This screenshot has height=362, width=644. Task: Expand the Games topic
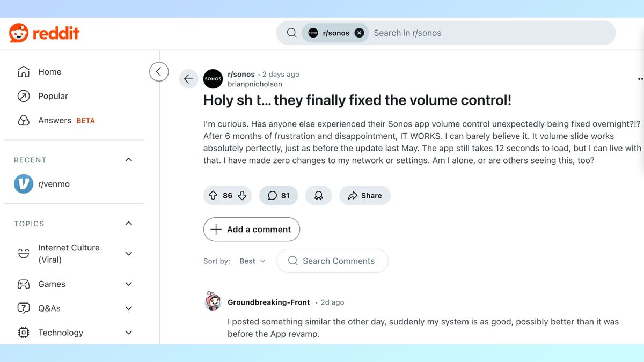point(128,284)
